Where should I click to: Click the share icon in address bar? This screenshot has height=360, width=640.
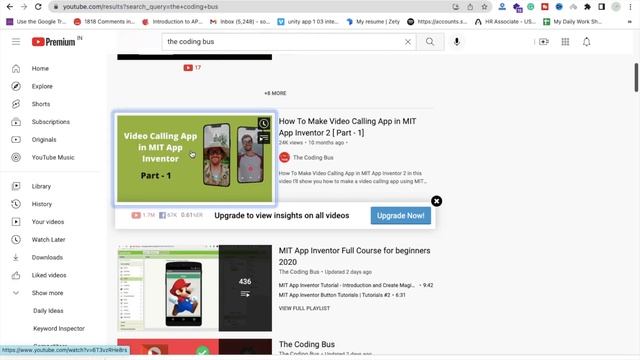pyautogui.click(x=470, y=7)
